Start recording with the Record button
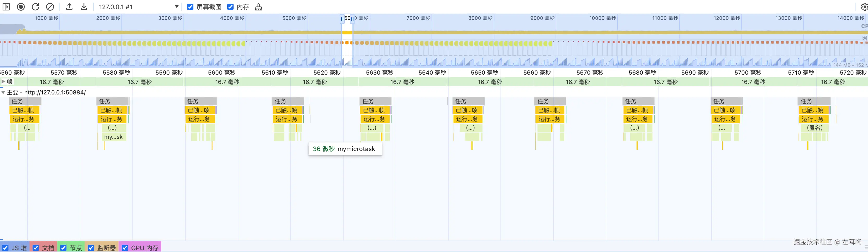 21,7
